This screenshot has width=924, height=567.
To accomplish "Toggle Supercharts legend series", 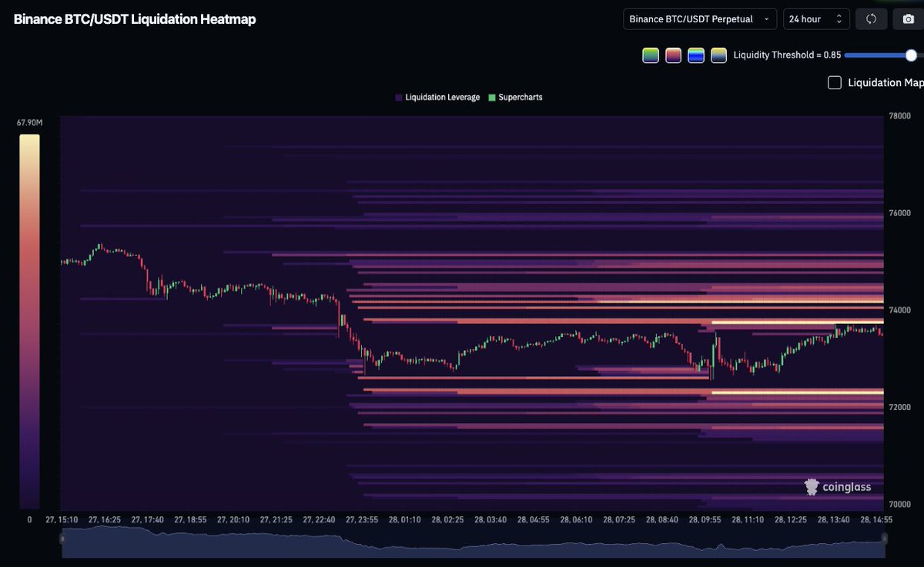I will click(516, 98).
